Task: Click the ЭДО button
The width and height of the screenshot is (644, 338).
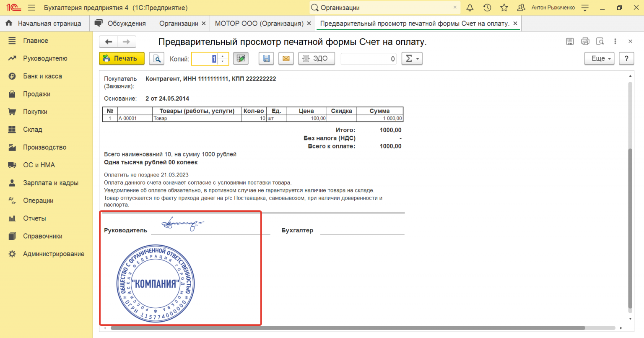Action: (x=316, y=59)
